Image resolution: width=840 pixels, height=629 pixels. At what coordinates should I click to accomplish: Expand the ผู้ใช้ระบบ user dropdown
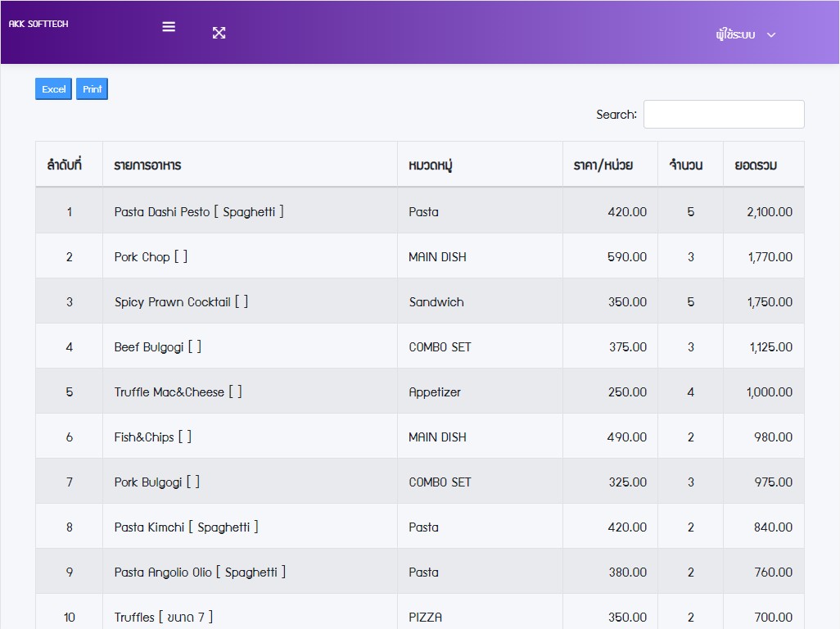[744, 34]
